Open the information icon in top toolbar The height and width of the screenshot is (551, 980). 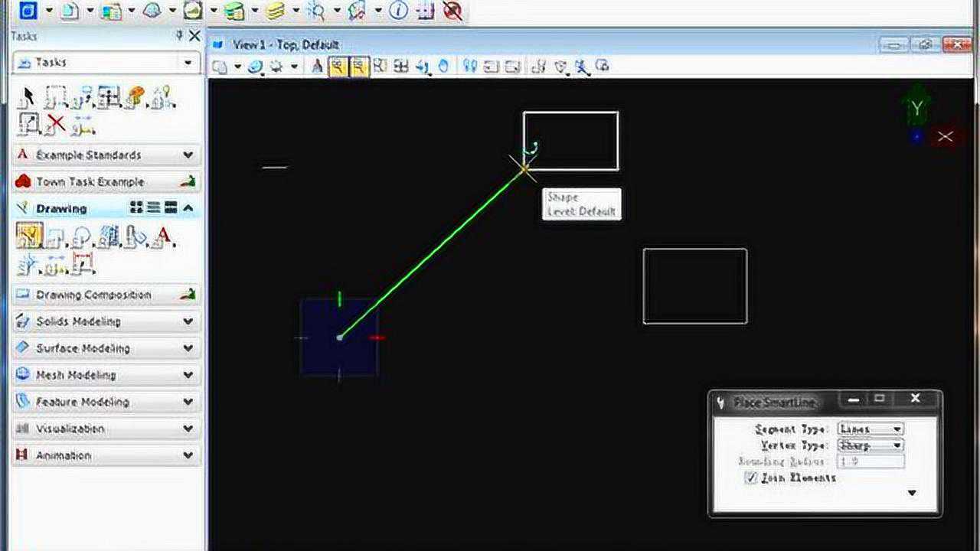pyautogui.click(x=398, y=11)
